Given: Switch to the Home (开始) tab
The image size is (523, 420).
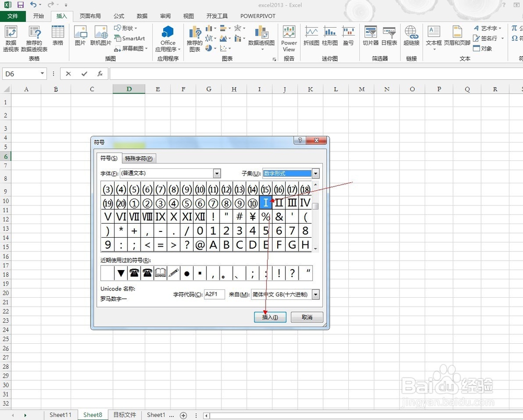Looking at the screenshot, I should coord(38,16).
